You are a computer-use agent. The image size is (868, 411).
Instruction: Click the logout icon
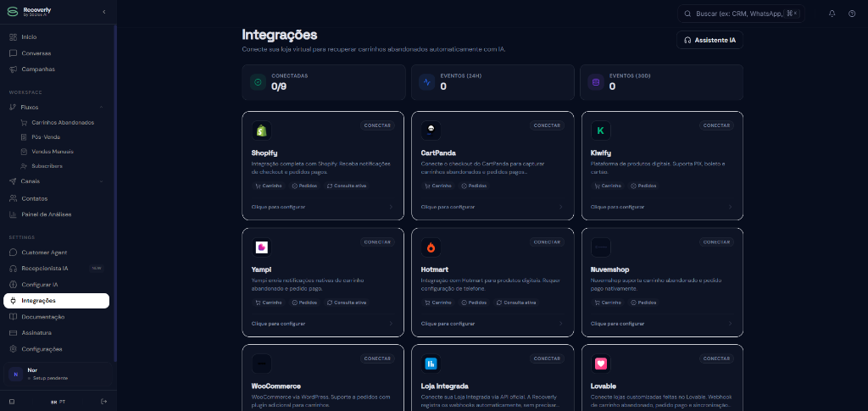click(x=104, y=401)
